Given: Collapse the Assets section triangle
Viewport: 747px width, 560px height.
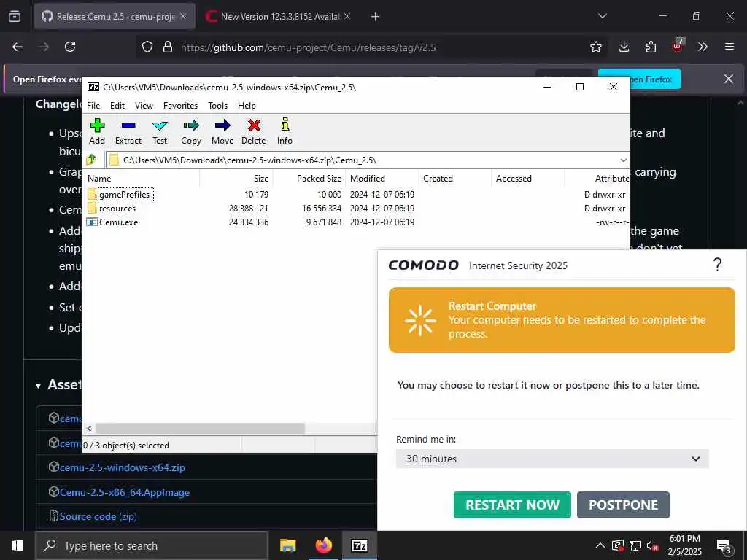Looking at the screenshot, I should coord(38,386).
